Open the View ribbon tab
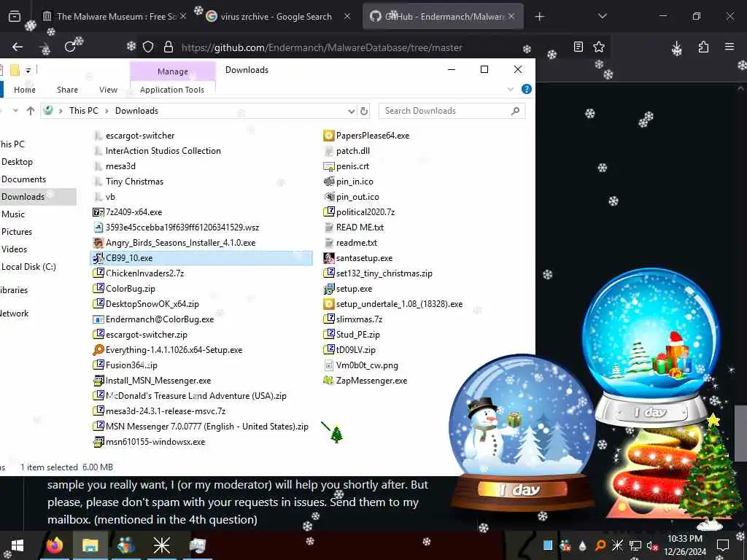747x560 pixels. pyautogui.click(x=108, y=90)
